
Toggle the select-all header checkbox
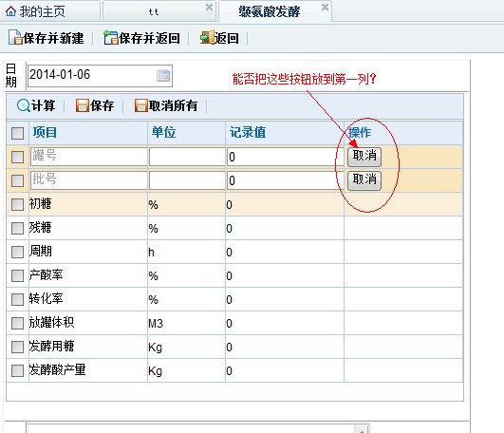coord(17,133)
